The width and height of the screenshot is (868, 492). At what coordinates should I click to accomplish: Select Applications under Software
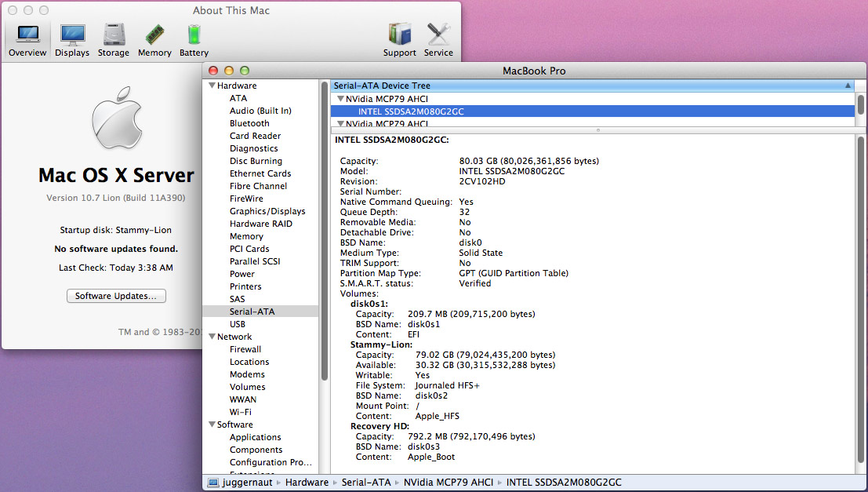click(x=256, y=437)
